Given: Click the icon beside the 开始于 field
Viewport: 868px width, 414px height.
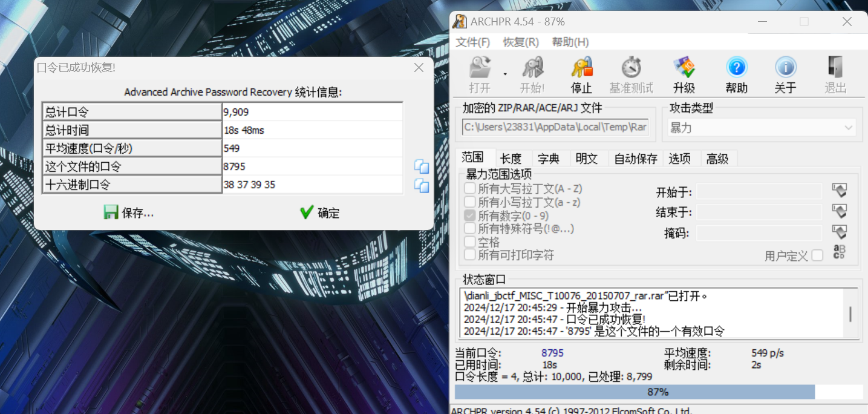Looking at the screenshot, I should click(839, 191).
